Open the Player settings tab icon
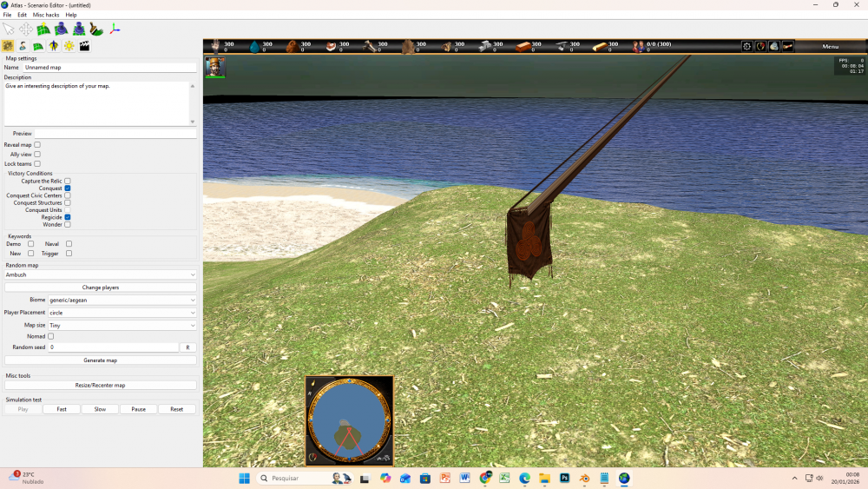 [x=22, y=46]
